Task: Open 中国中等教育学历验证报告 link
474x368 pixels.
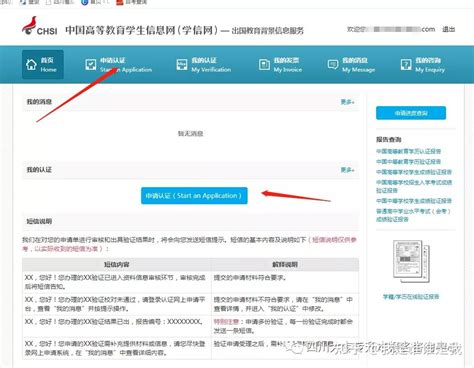Action: point(408,162)
